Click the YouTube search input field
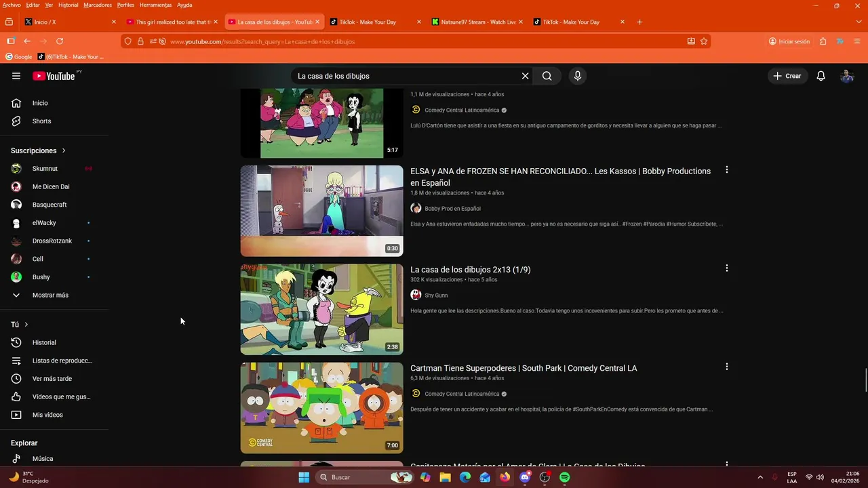 coord(407,76)
